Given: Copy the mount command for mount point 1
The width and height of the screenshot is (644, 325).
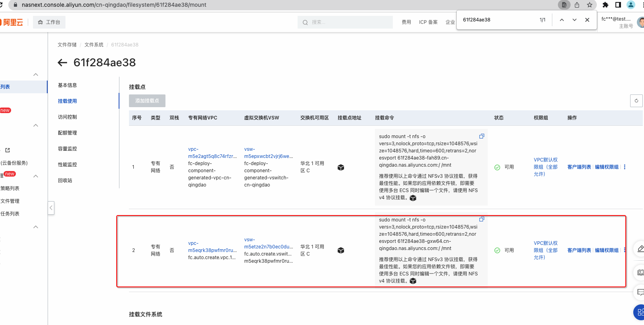Looking at the screenshot, I should 482,136.
